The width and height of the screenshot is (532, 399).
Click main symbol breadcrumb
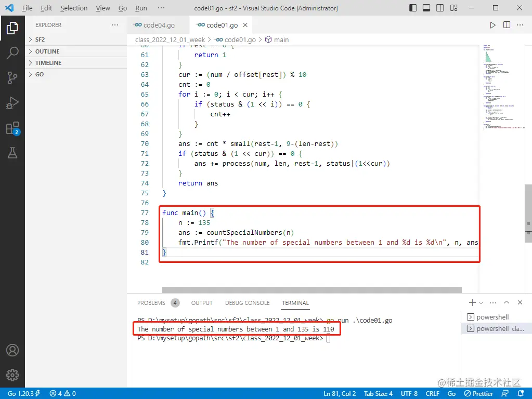pos(277,39)
